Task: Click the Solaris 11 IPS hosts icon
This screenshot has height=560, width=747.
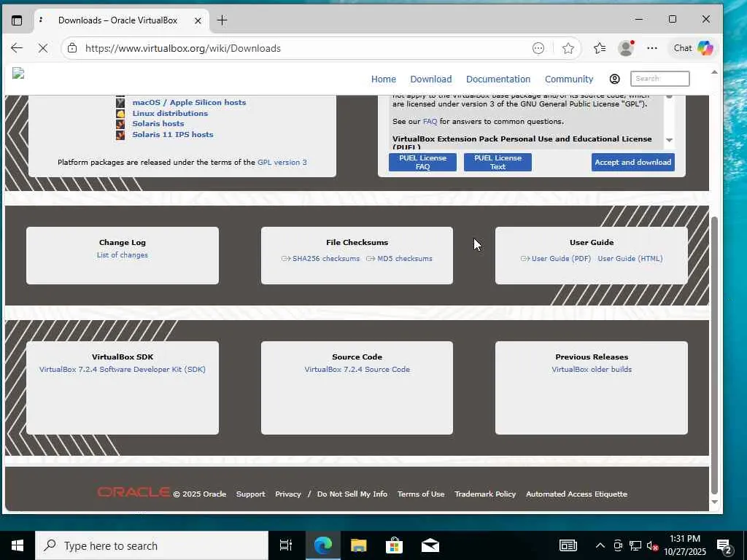Action: pos(120,135)
